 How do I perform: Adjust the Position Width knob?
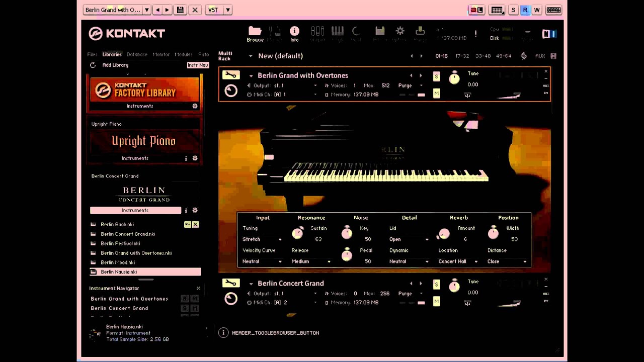click(x=493, y=232)
